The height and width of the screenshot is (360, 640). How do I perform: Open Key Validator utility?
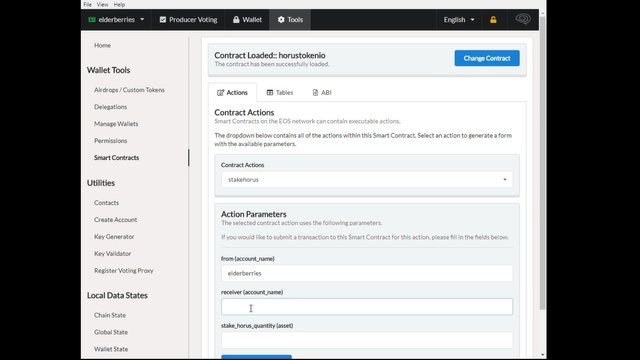point(113,253)
